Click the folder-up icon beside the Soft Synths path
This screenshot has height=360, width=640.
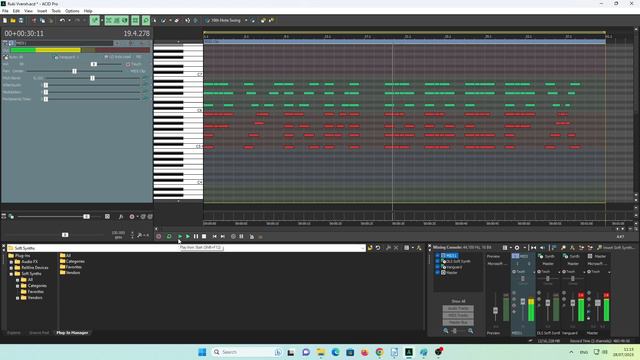(x=370, y=248)
